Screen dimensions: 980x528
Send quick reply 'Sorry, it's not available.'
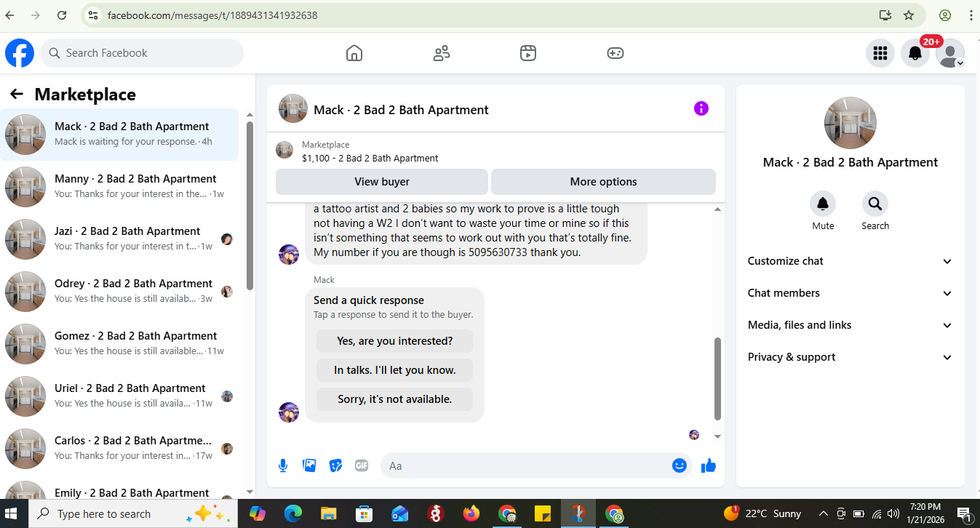(394, 399)
